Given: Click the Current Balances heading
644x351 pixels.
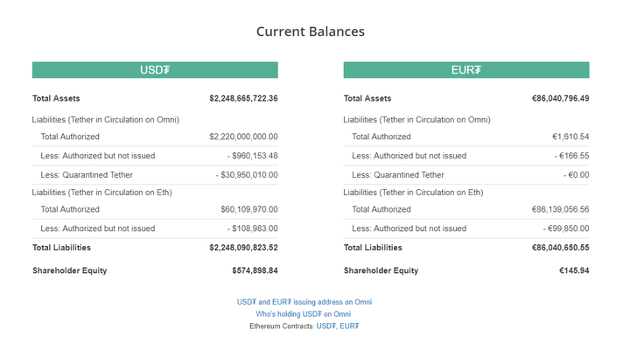Looking at the screenshot, I should pos(311,32).
